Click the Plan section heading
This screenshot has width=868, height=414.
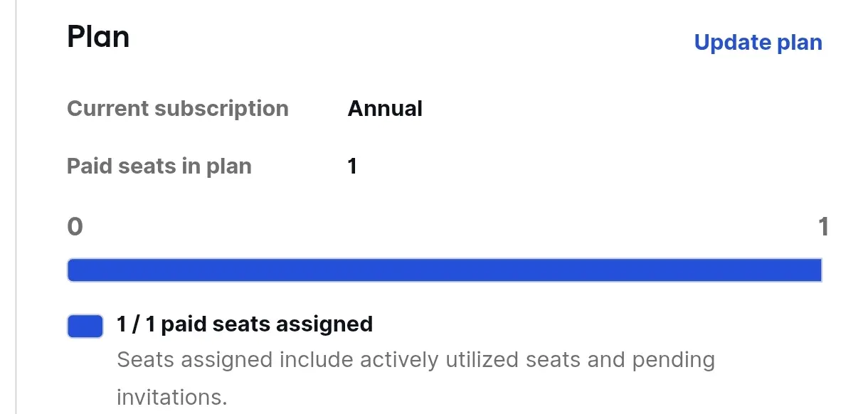[98, 36]
